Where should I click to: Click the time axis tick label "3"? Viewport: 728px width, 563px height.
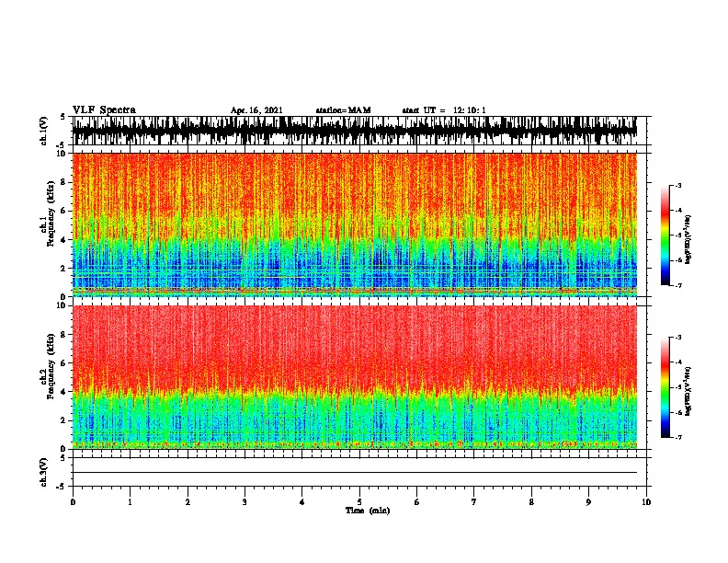tap(245, 502)
